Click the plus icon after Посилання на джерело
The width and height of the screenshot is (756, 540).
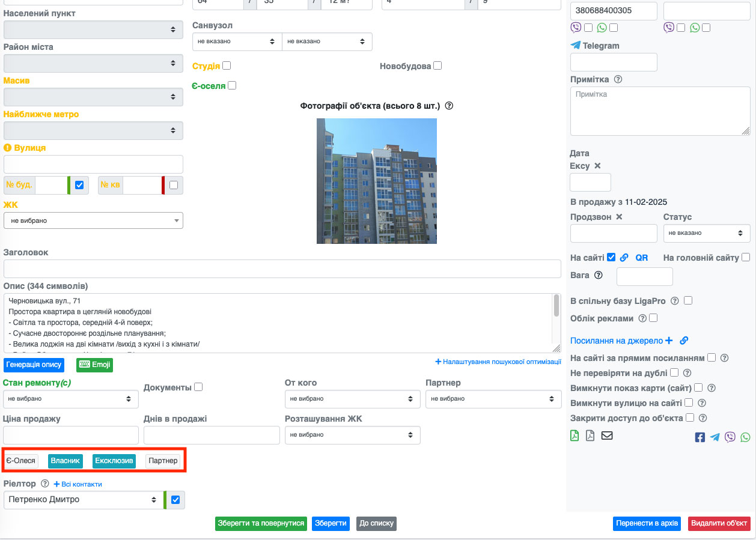669,341
